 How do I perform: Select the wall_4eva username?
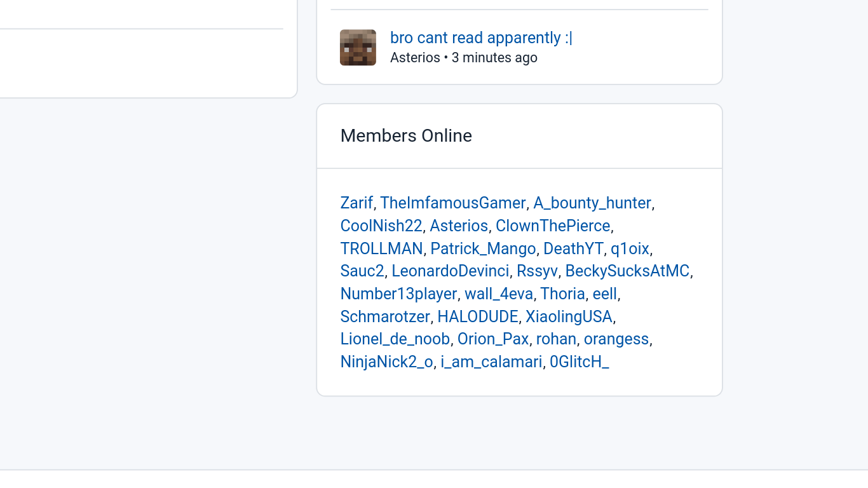499,294
